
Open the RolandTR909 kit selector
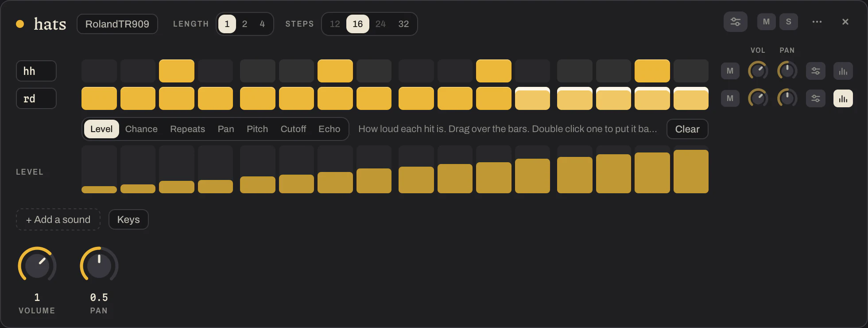point(117,24)
